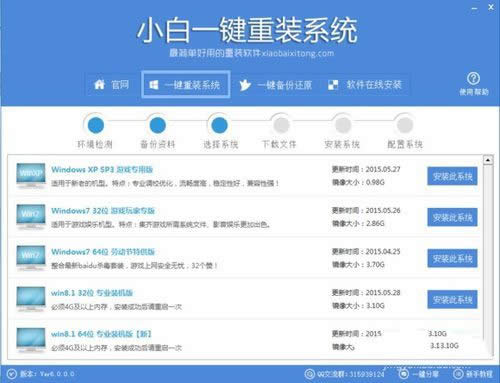Open win8.1 64位 专业装机版【新】 title link
The image size is (500, 383).
tap(101, 334)
